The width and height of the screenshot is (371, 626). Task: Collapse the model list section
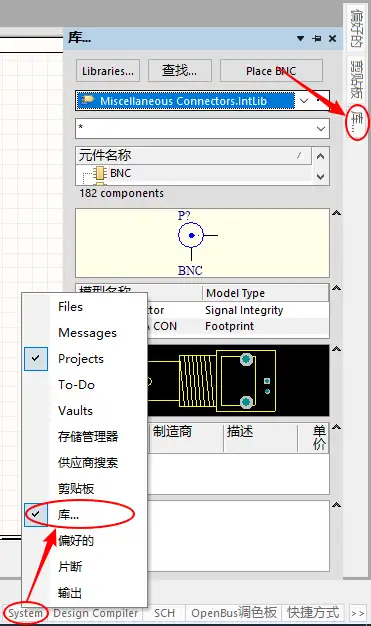tap(336, 288)
